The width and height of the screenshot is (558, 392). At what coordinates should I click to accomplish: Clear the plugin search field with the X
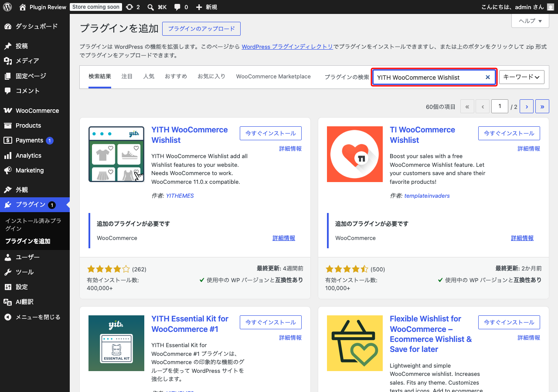(488, 77)
